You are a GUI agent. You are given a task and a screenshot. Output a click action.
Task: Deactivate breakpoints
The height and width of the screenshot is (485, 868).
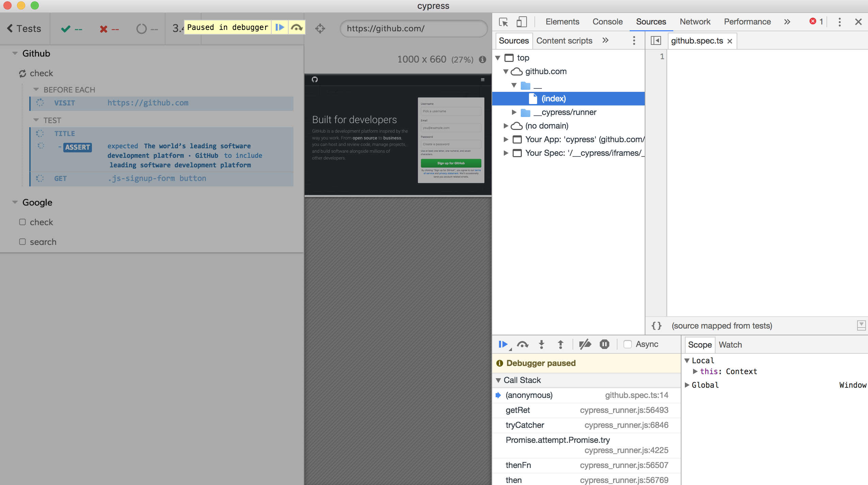pyautogui.click(x=585, y=345)
